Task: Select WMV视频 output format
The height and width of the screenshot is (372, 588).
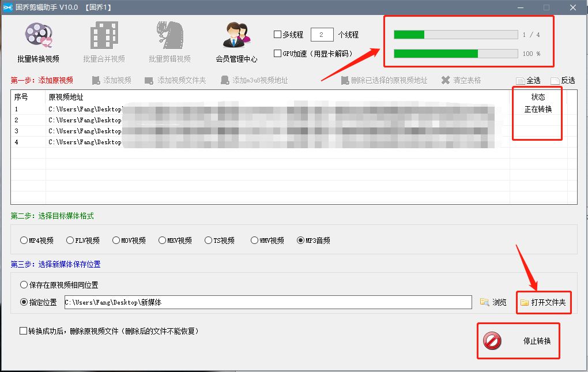Action: coord(254,240)
